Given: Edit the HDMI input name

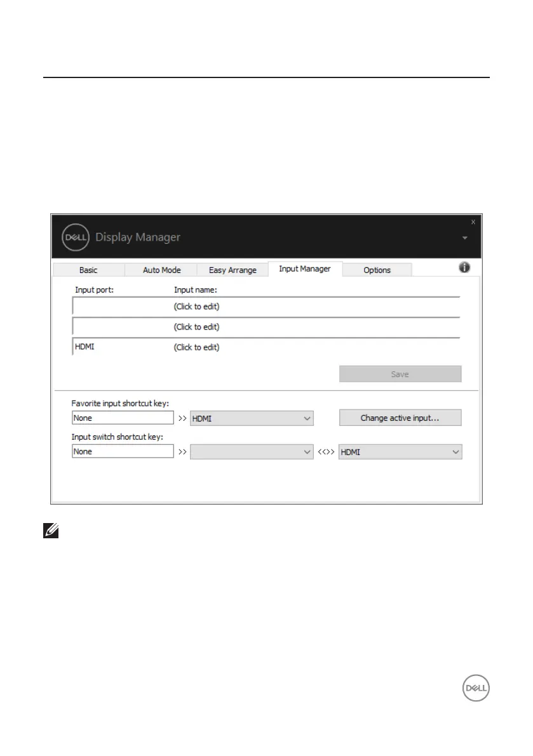Looking at the screenshot, I should 197,347.
